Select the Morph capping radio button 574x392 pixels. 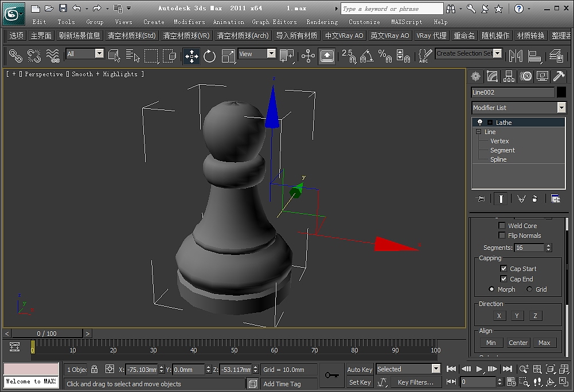pos(491,289)
